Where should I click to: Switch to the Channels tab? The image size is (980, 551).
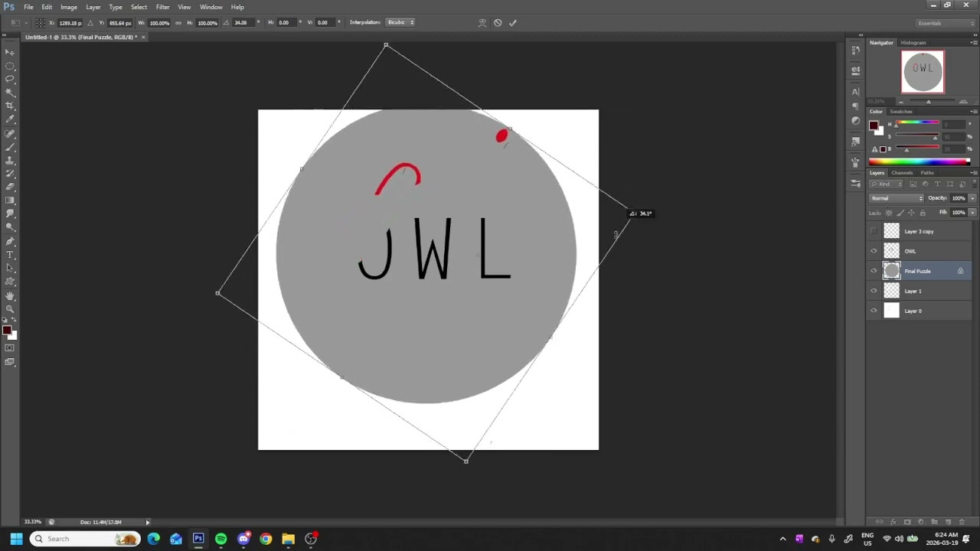point(902,173)
